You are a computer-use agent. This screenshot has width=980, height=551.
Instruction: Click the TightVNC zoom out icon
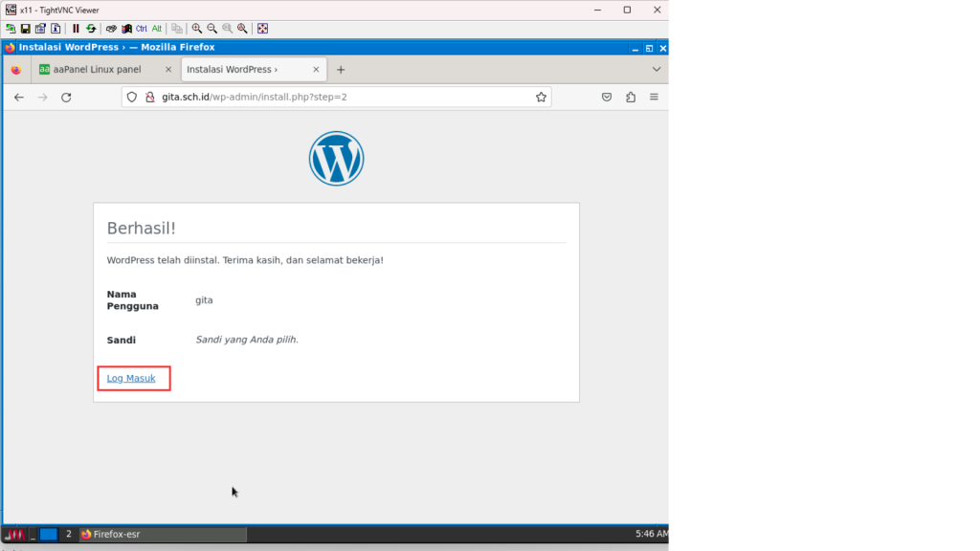pos(212,29)
